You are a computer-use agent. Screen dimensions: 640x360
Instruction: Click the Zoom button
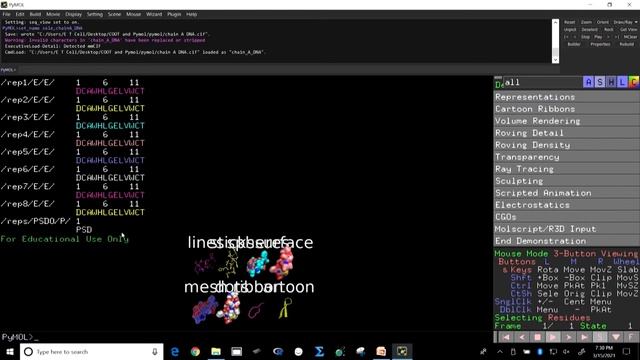point(586,22)
